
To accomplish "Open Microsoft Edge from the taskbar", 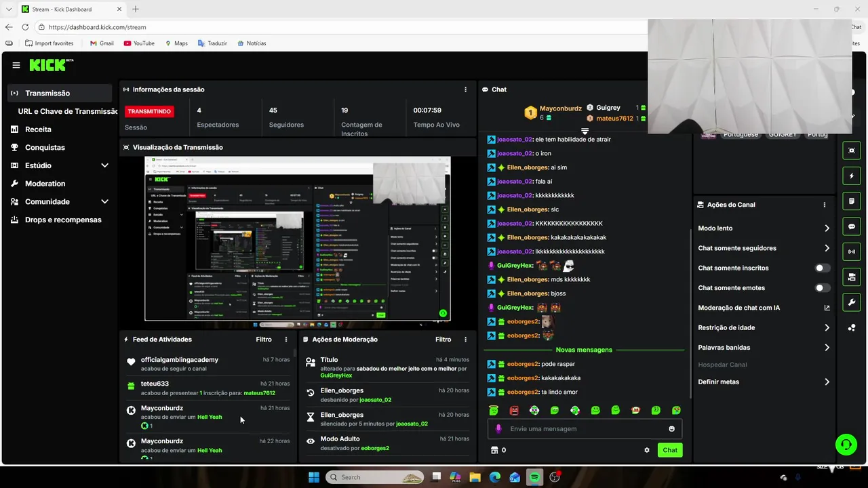I will click(x=495, y=477).
